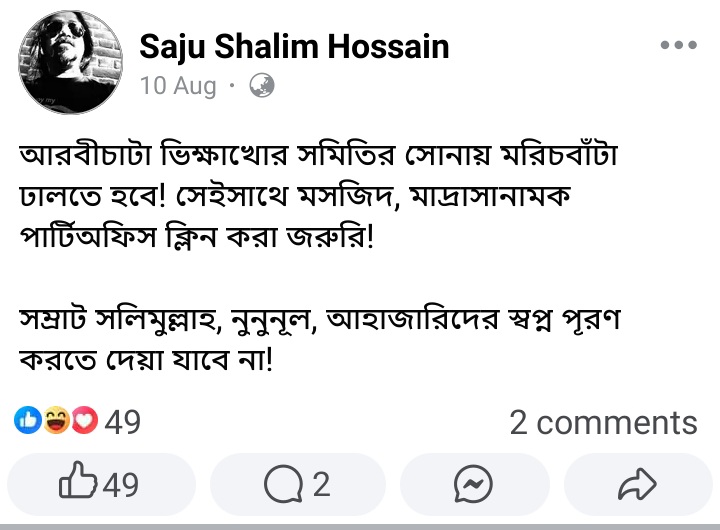Screen dimensions: 720x530
Task: Open Saju Shalim Hossain's profile picture
Action: (x=70, y=62)
